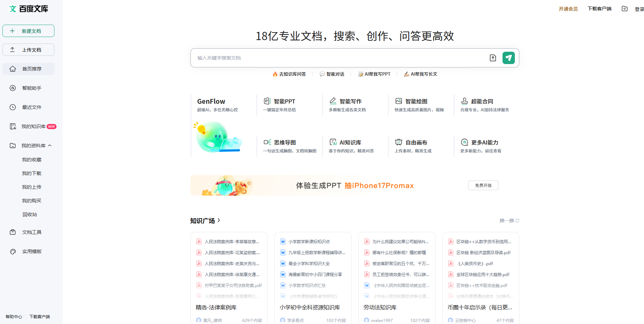Click 下载客户端 link in sidebar footer
The image size is (644, 324).
39,317
